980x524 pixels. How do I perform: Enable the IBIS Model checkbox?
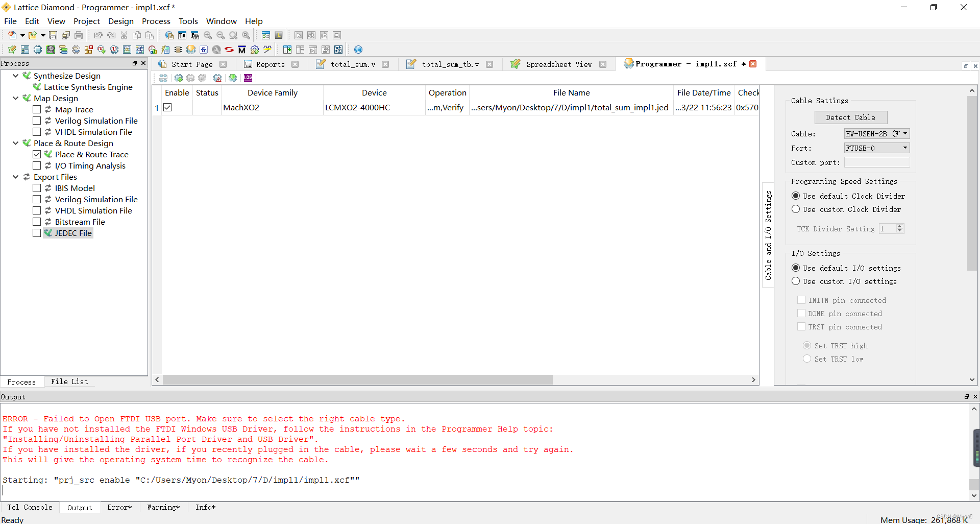[37, 188]
